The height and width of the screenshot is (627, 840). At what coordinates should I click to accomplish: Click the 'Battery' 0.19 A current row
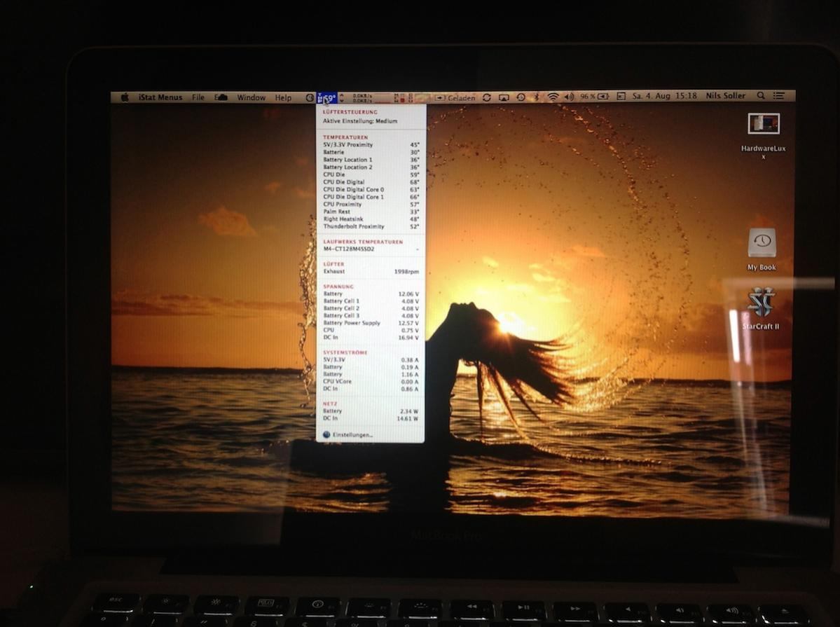pyautogui.click(x=370, y=367)
